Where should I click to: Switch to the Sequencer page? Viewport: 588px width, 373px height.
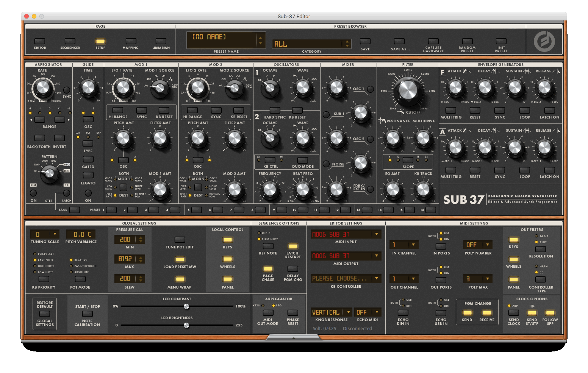pyautogui.click(x=70, y=41)
